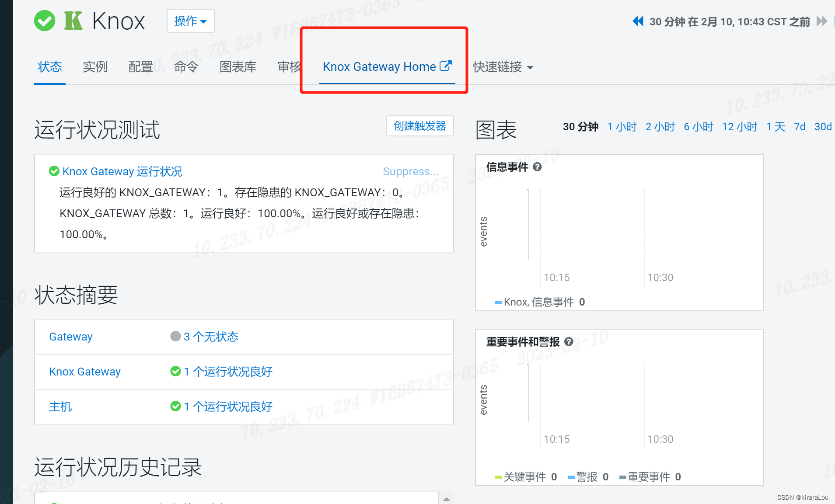Open the 操作 actions dropdown
This screenshot has width=835, height=504.
pos(191,21)
